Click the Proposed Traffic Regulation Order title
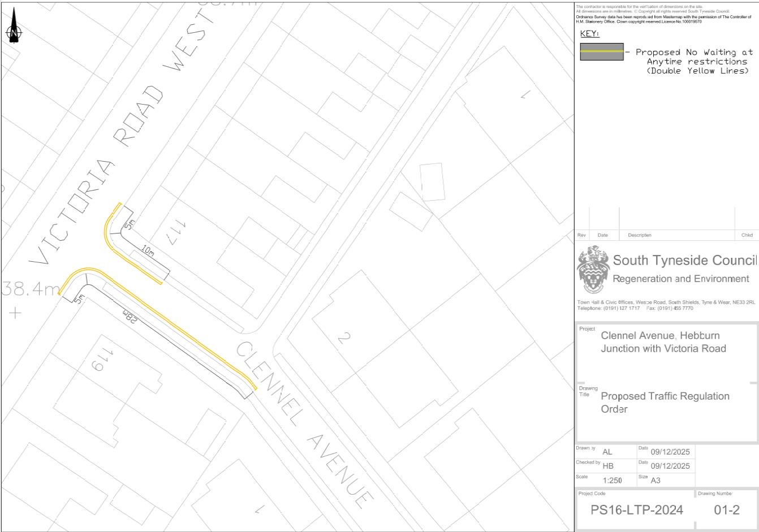 pyautogui.click(x=665, y=403)
